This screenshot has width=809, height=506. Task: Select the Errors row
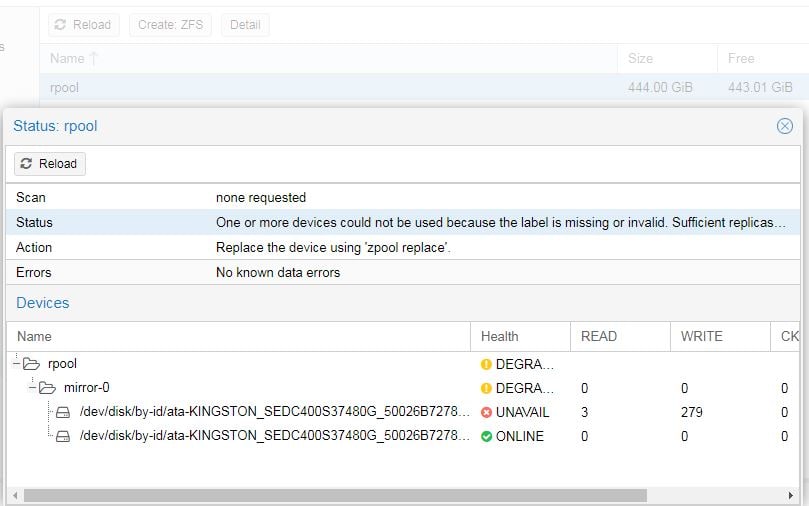point(403,272)
